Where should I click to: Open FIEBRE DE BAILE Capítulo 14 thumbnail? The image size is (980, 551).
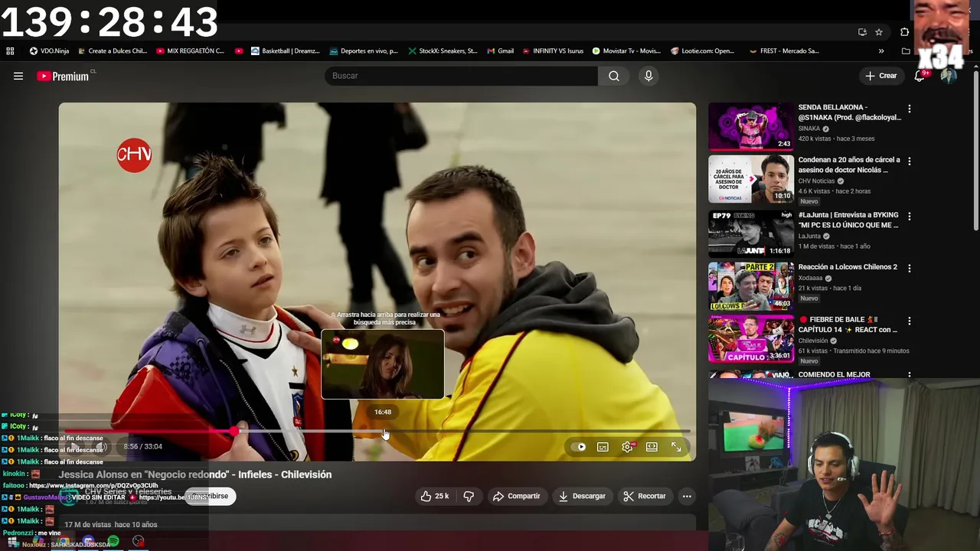pos(751,338)
